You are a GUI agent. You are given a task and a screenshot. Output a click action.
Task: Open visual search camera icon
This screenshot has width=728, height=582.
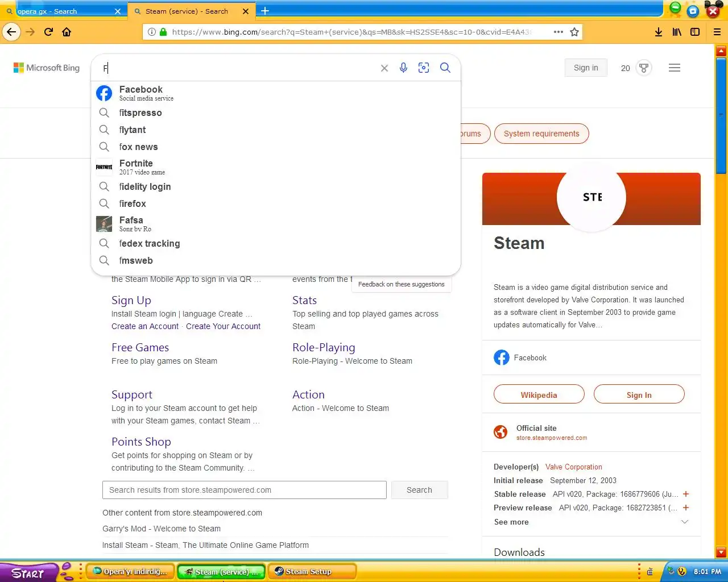(x=424, y=68)
